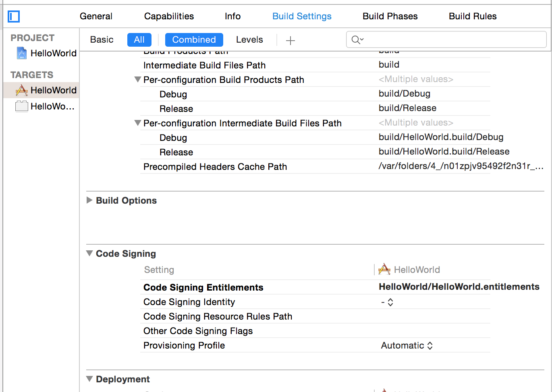
Task: Click the plus icon to add a build setting
Action: coord(290,39)
